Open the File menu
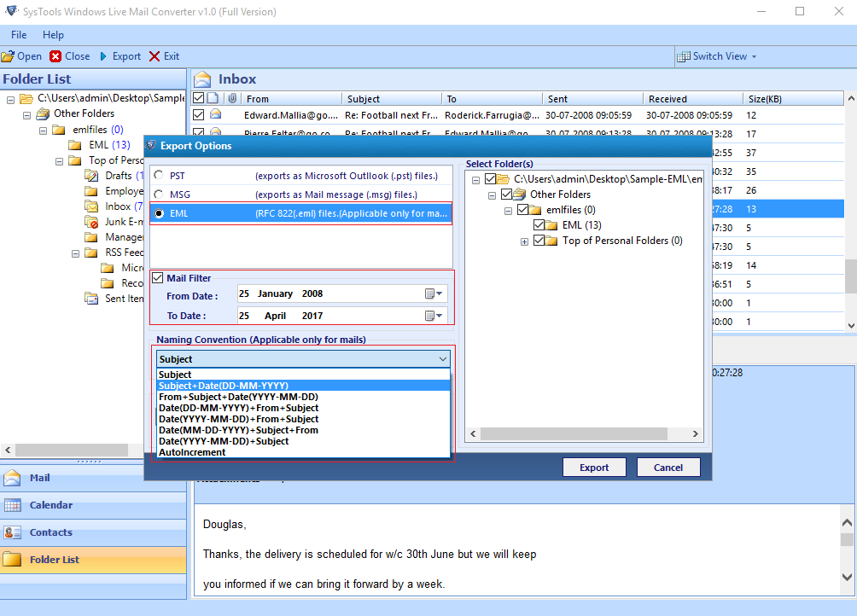857x616 pixels. pyautogui.click(x=19, y=35)
